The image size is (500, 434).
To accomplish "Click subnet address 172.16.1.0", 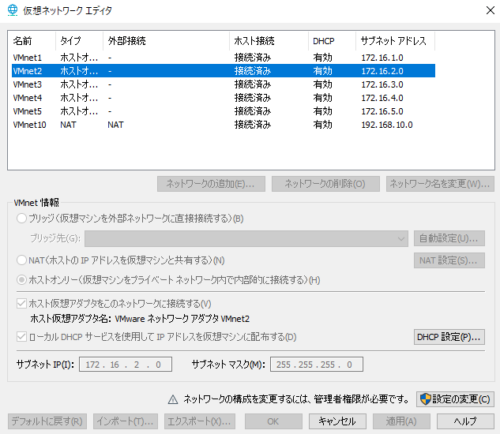I will tap(382, 58).
